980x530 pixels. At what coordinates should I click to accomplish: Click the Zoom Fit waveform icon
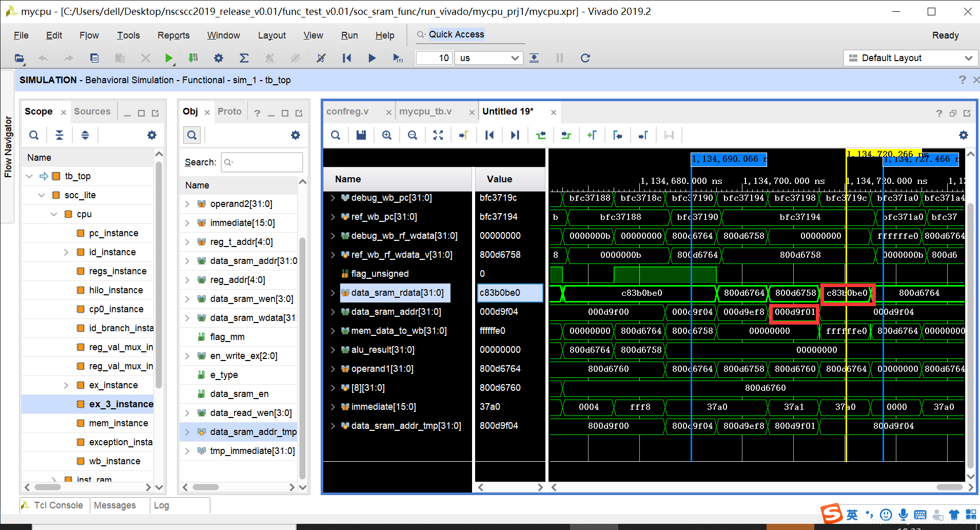coord(438,135)
